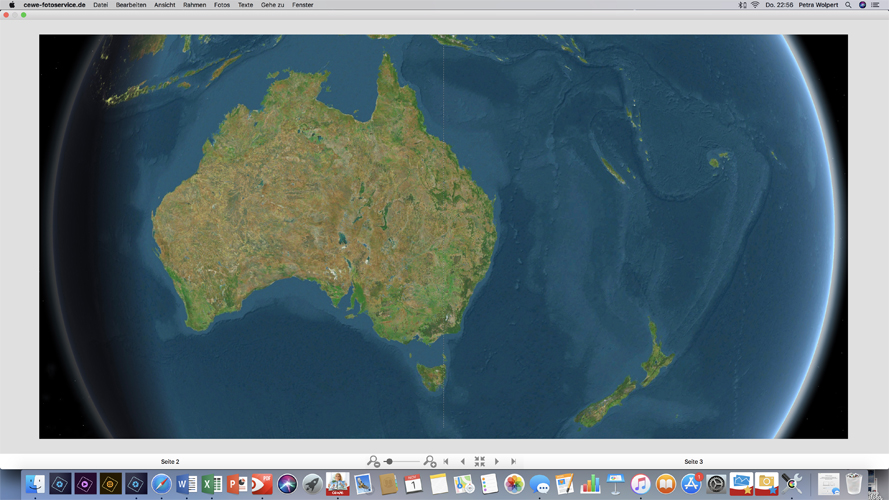Open iBooks from the Dock

(666, 484)
